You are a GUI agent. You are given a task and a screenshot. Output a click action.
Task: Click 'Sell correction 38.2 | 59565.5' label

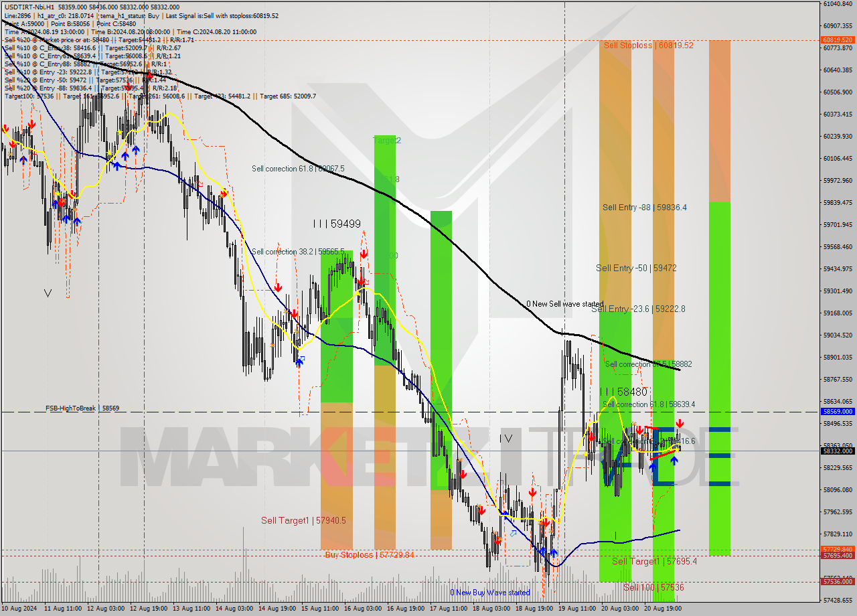pyautogui.click(x=298, y=252)
